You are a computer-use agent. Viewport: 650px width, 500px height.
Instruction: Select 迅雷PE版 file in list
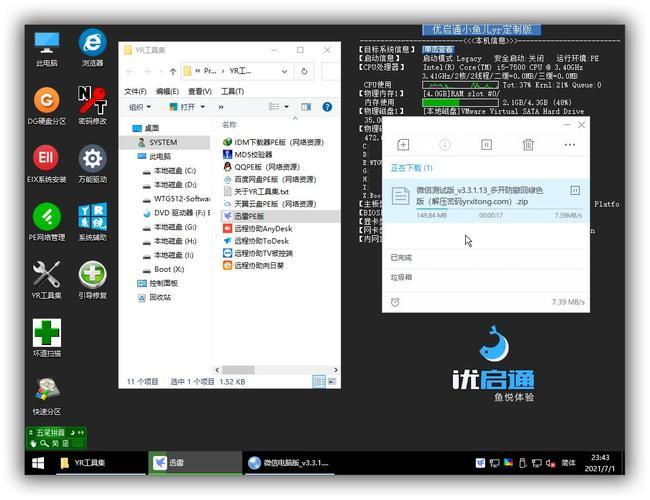tap(249, 216)
